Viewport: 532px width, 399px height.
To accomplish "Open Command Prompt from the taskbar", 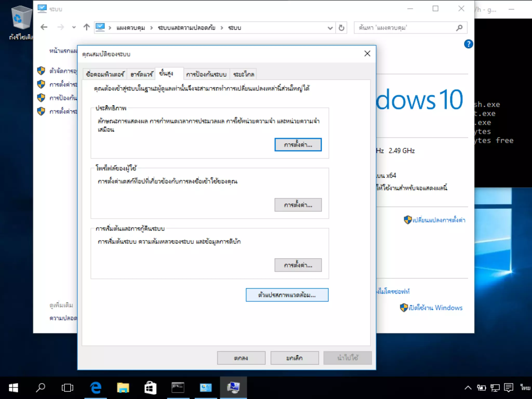I will point(178,388).
